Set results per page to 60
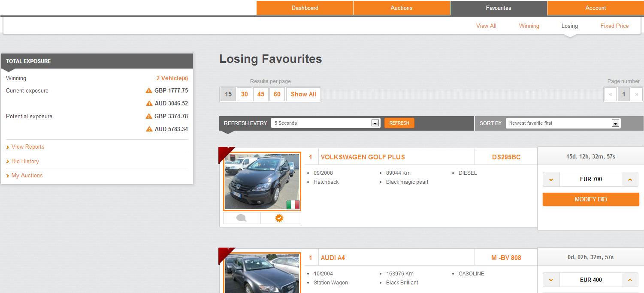Screen dimensions: 644x293 (x=277, y=94)
